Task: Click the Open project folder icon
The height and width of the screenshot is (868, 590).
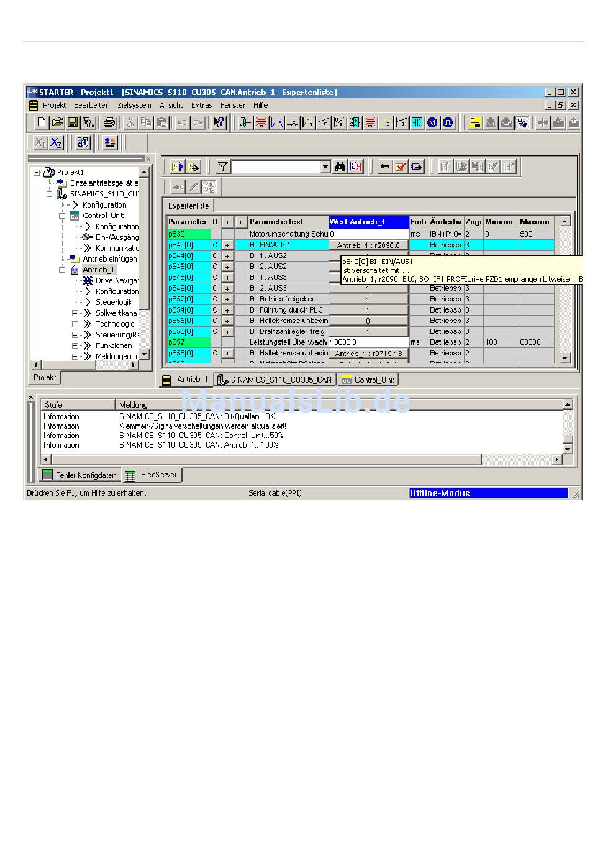Action: click(x=57, y=122)
